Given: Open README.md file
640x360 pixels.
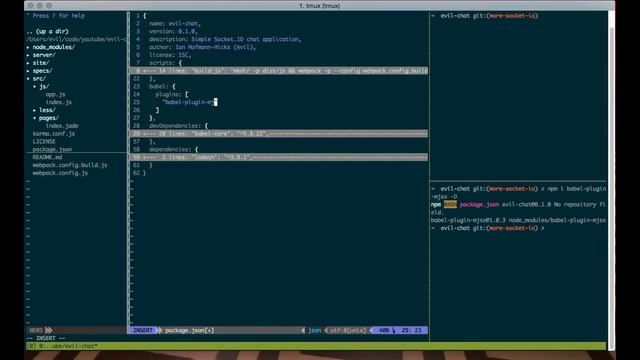Looking at the screenshot, I should click(x=47, y=157).
